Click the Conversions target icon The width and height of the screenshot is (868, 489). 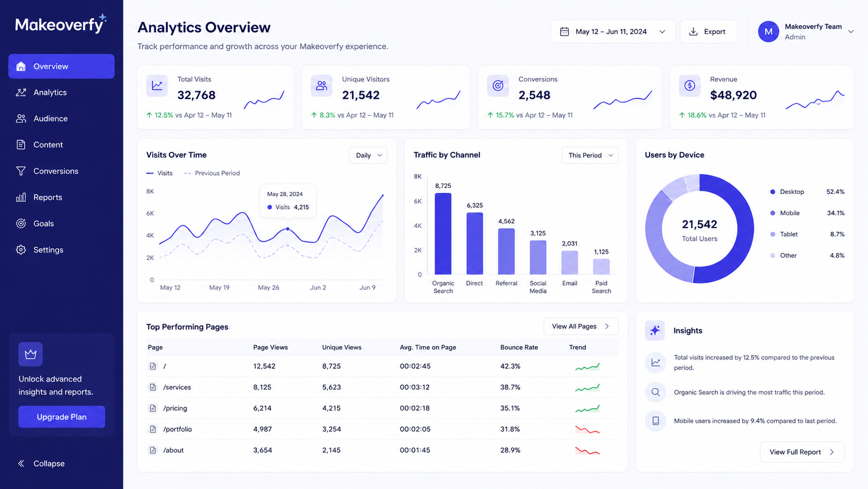click(497, 86)
